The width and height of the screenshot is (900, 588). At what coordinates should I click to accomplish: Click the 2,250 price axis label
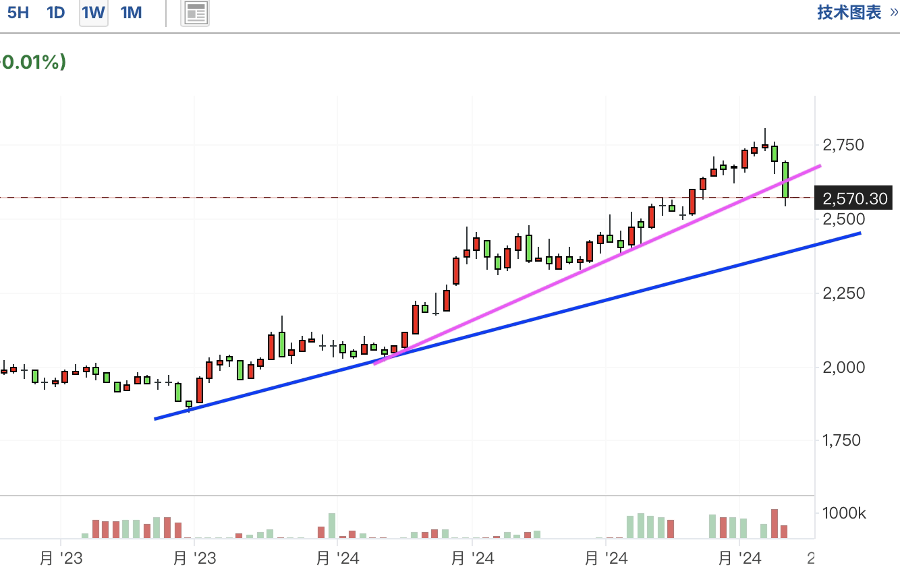pyautogui.click(x=843, y=293)
